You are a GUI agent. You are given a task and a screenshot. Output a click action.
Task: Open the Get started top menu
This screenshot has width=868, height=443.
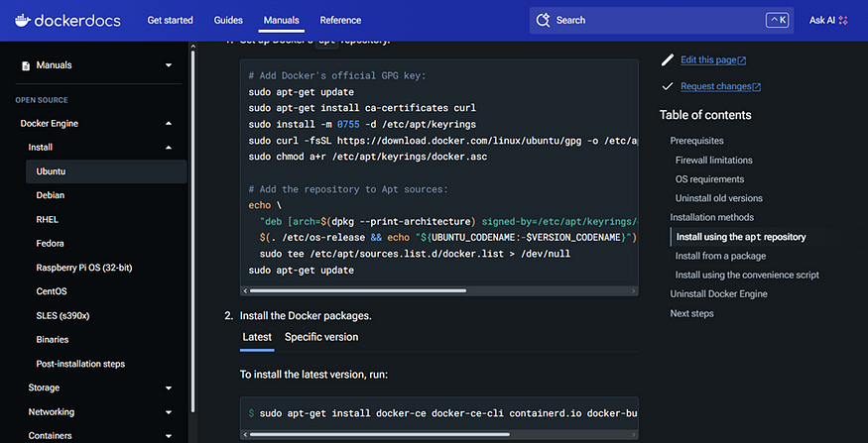170,21
